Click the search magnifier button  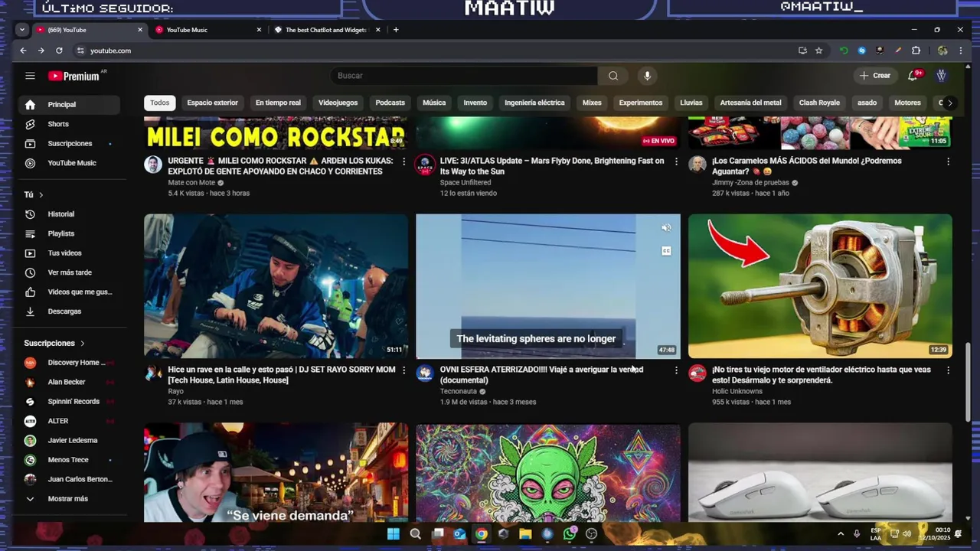click(x=613, y=76)
